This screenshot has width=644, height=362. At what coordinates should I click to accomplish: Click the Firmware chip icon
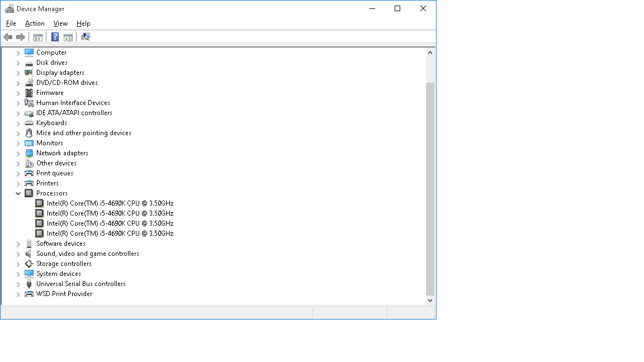[29, 93]
